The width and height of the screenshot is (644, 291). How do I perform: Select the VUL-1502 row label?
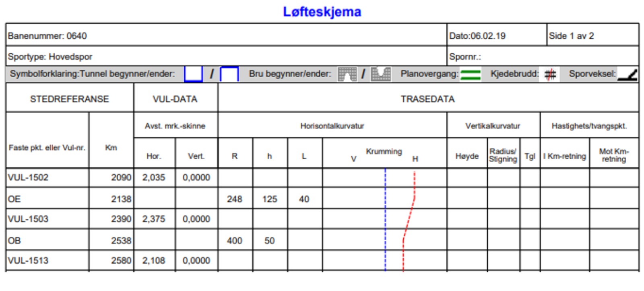point(28,177)
